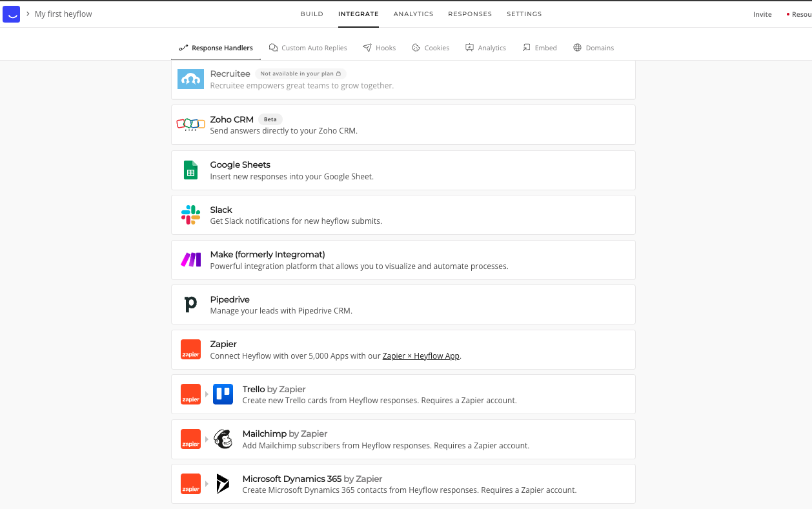Viewport: 812px width, 509px height.
Task: Switch to the Cookies sub-tab
Action: point(431,48)
